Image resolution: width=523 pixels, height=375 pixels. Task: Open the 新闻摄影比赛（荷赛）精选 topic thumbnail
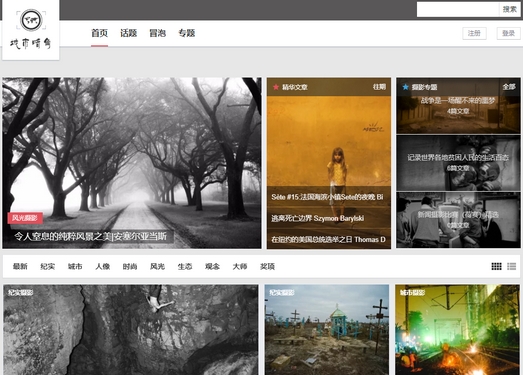458,220
